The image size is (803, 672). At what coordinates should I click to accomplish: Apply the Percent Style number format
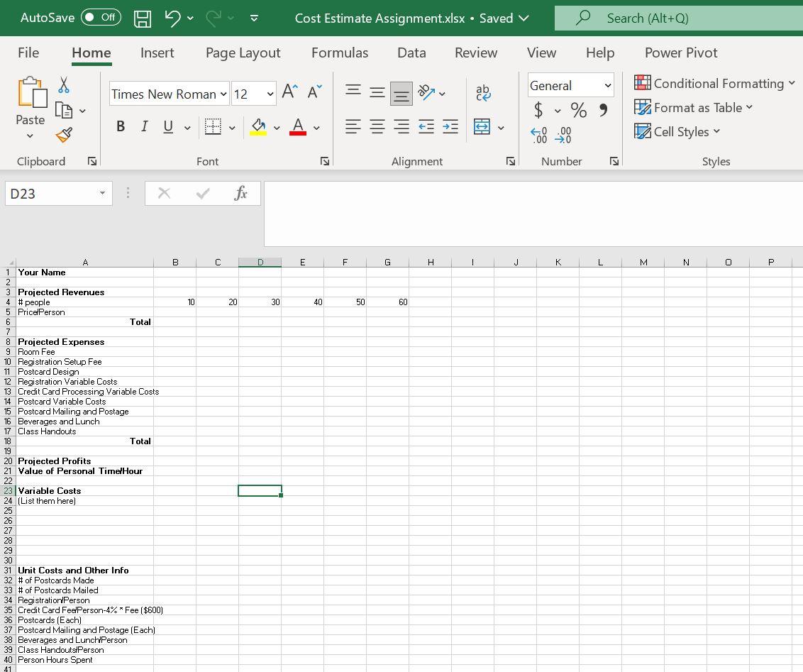578,111
